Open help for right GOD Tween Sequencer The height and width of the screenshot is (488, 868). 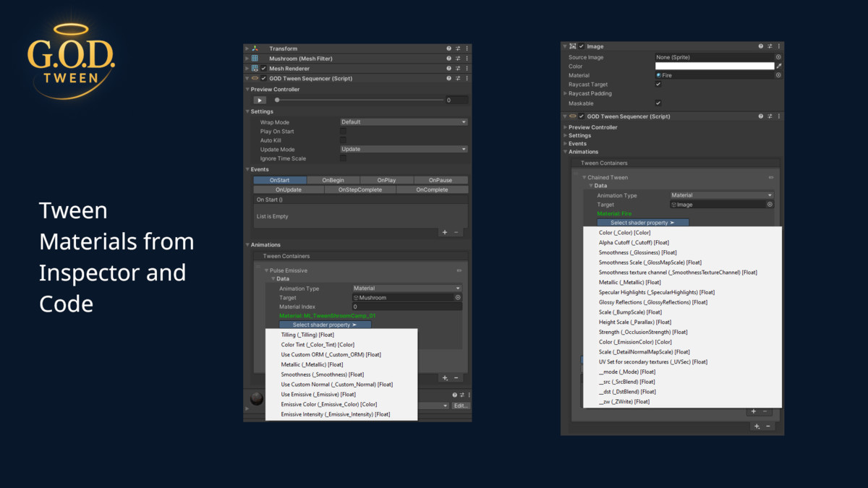pos(760,116)
